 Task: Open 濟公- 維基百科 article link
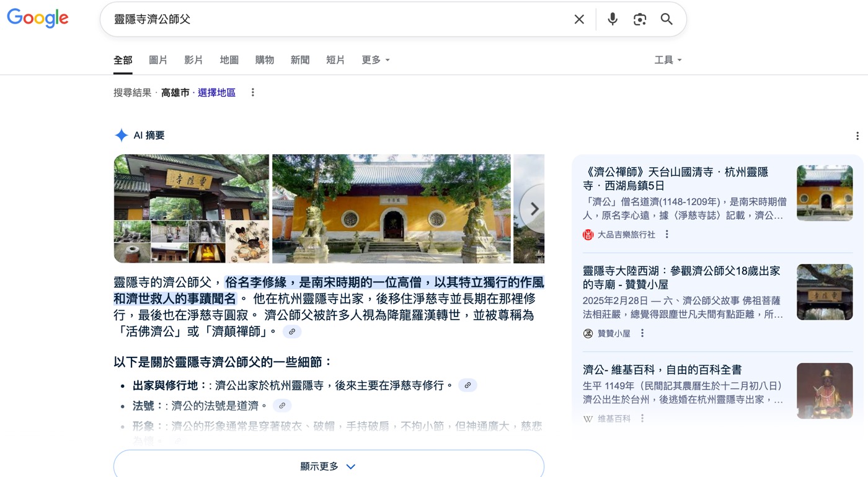point(662,370)
